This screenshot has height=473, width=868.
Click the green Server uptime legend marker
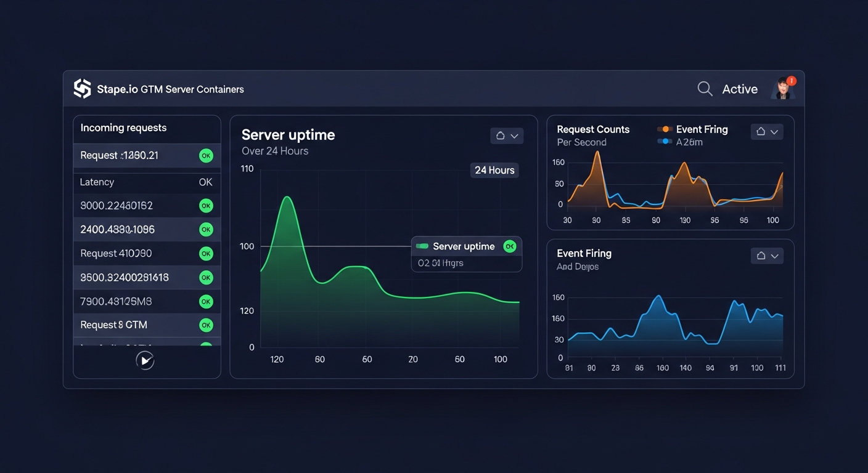(422, 246)
